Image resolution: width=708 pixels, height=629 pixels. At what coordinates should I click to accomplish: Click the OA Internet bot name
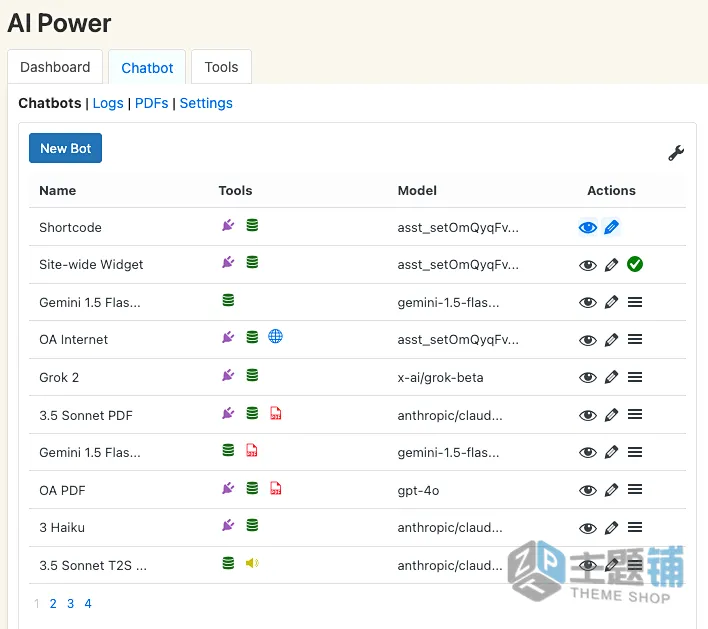(x=74, y=340)
